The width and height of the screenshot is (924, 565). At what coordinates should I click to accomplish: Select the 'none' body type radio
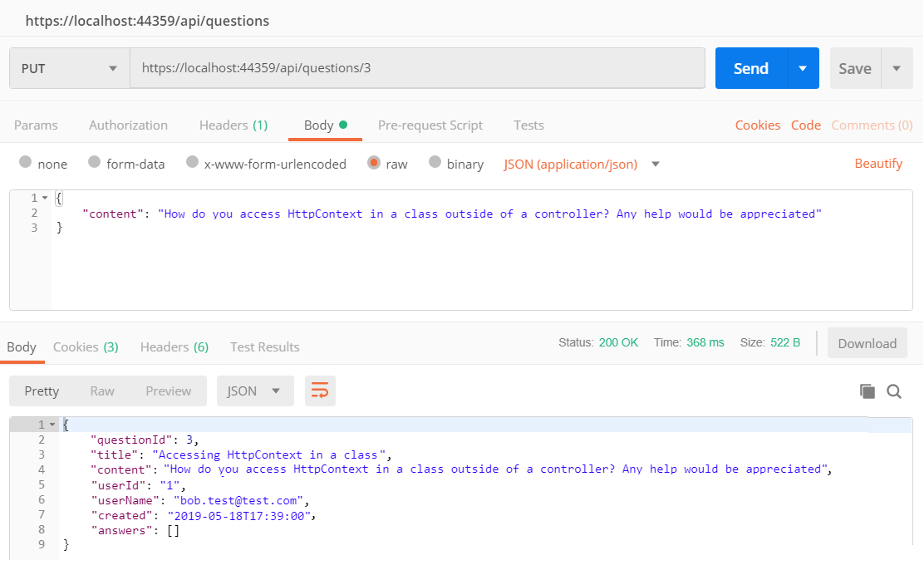click(x=26, y=163)
